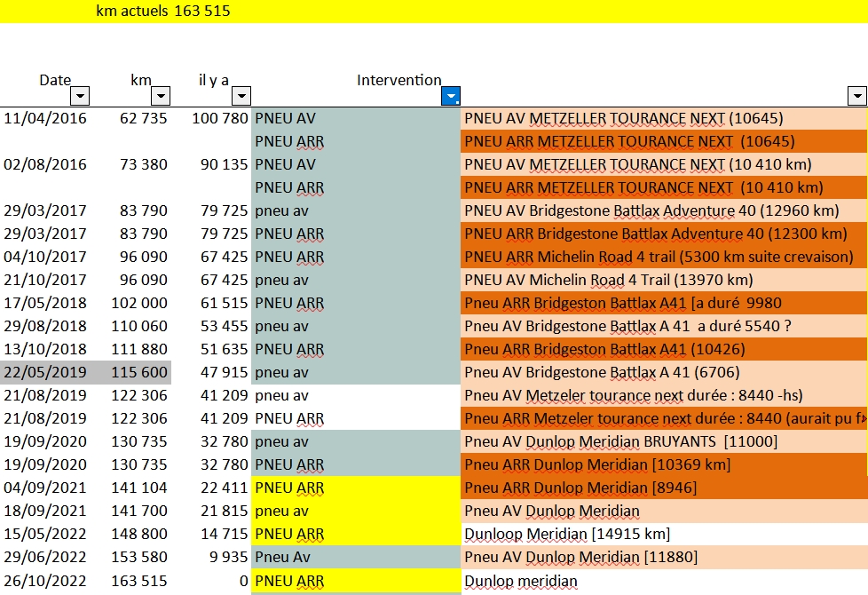This screenshot has height=595, width=868.
Task: Select 'Pneu ARR Dunlop Meridian [8946]' cell
Action: pos(663,488)
